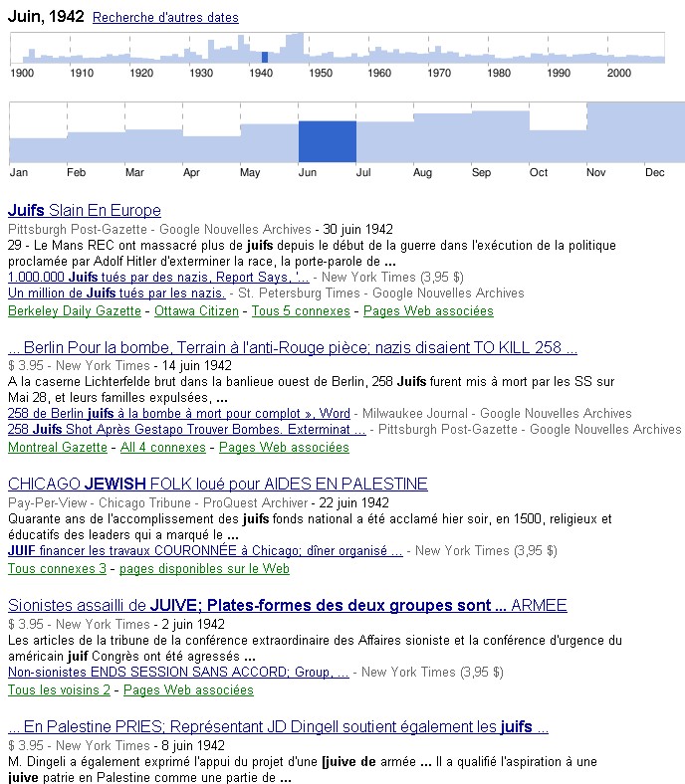Open 'En Palestine PRIES; Représentant JD Dingell' result

pos(278,727)
